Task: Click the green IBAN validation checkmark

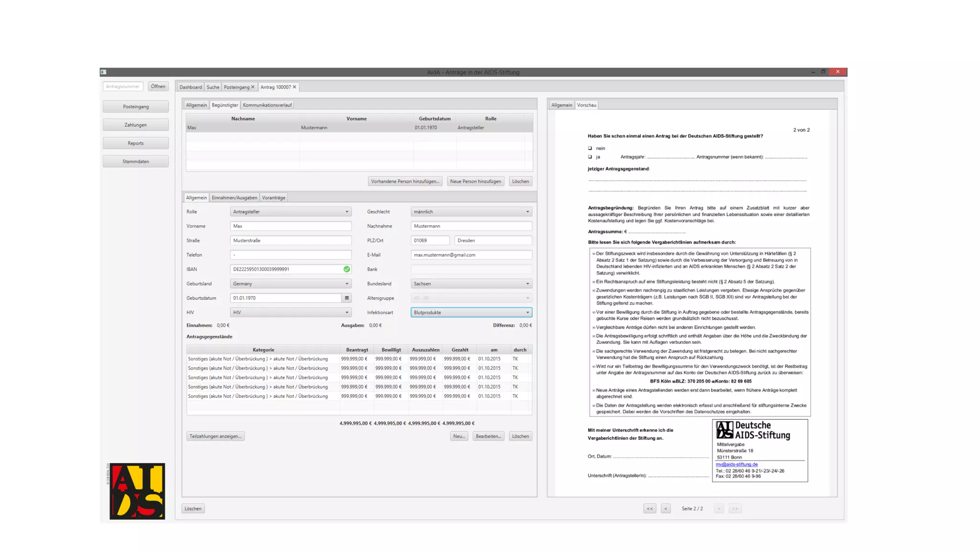Action: (346, 269)
